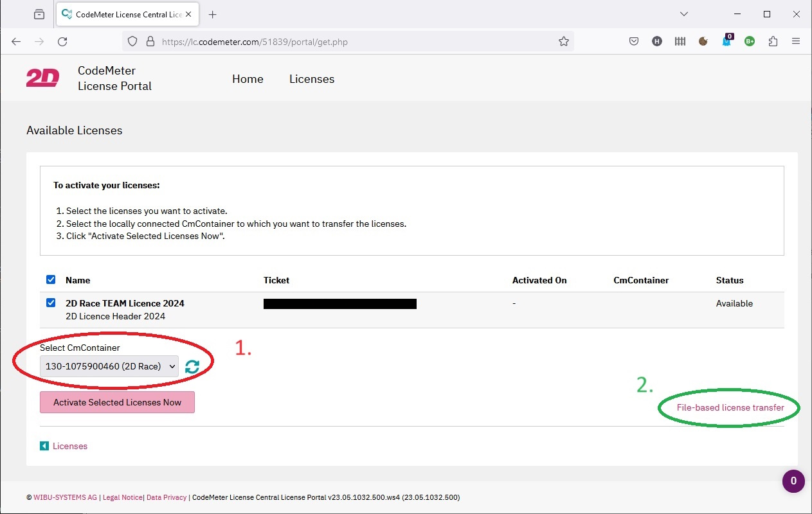Uncheck the 2D Race TEAM Licence 2024 checkbox
This screenshot has width=812, height=514.
pos(51,303)
